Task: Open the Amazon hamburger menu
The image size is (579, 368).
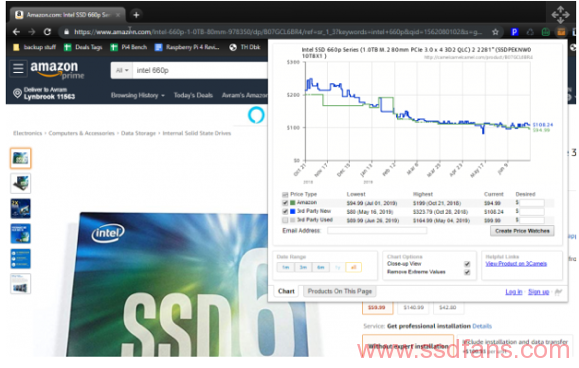Action: click(18, 68)
